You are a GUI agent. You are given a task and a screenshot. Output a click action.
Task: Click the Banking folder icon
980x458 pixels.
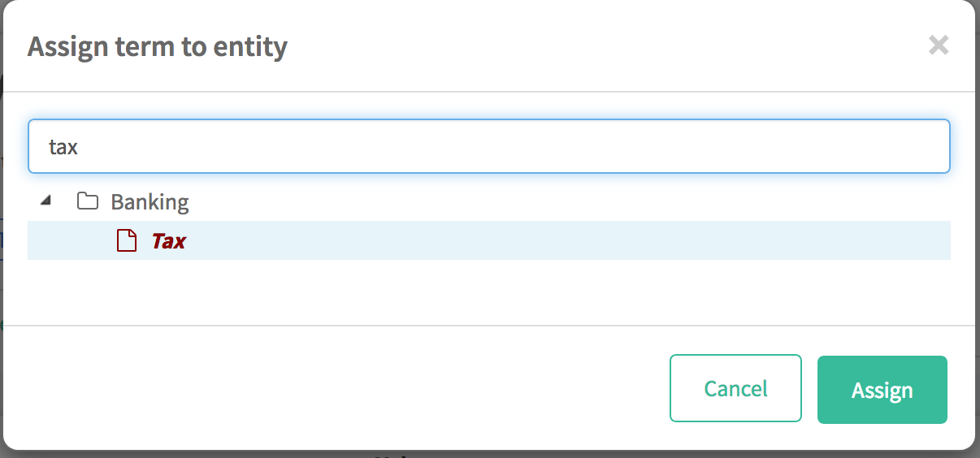pos(87,201)
